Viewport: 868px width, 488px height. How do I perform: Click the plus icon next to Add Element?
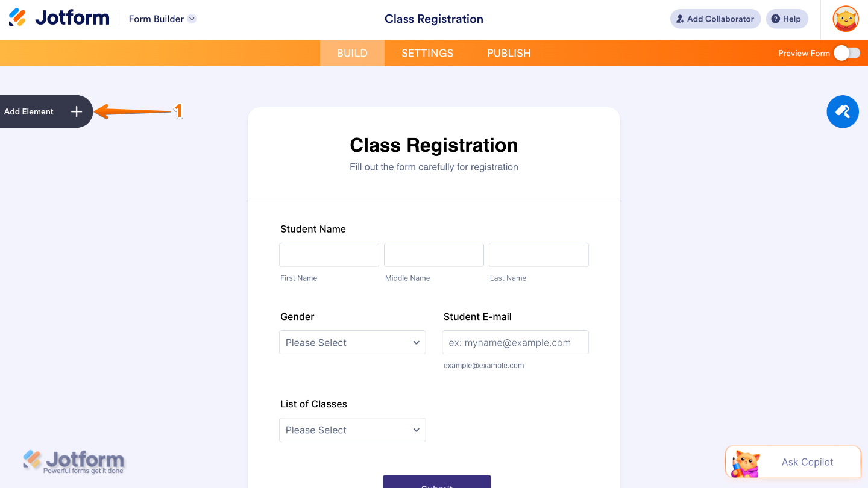click(76, 111)
